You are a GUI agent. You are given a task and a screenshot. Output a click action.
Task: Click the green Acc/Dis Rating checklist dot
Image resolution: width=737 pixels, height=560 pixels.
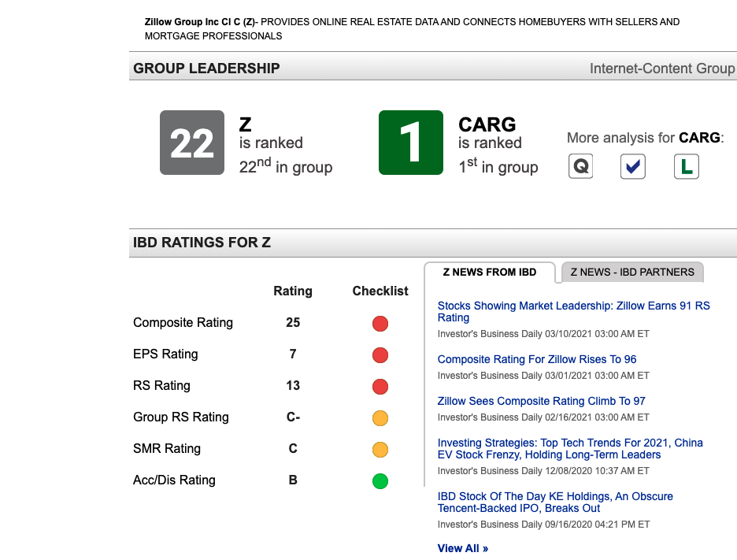coord(380,481)
